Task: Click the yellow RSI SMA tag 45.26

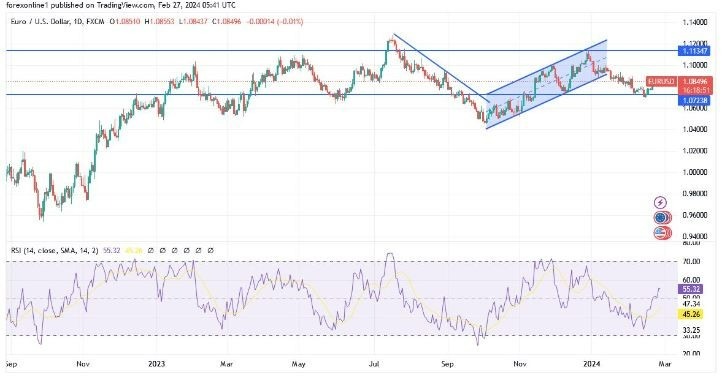Action: 691,314
